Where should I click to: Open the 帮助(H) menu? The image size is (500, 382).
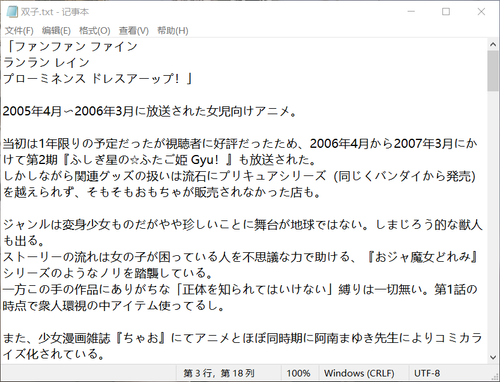point(173,31)
